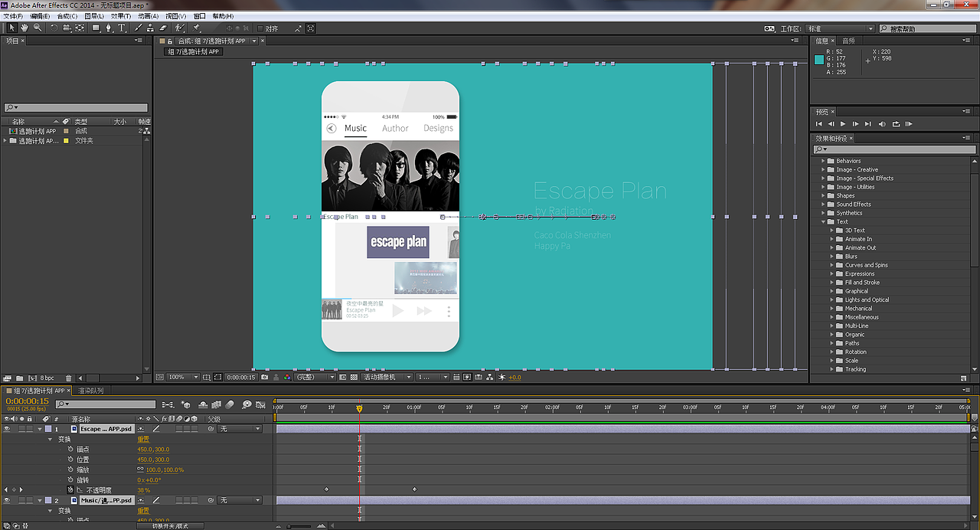Collapse layer 1 Escape APP.psd twirl arrow
The image size is (980, 530).
[40, 429]
